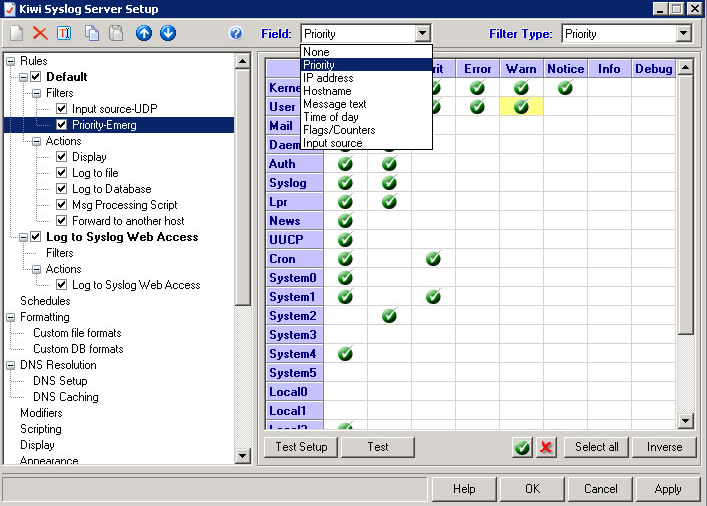
Task: Click the Apply button
Action: pos(668,489)
